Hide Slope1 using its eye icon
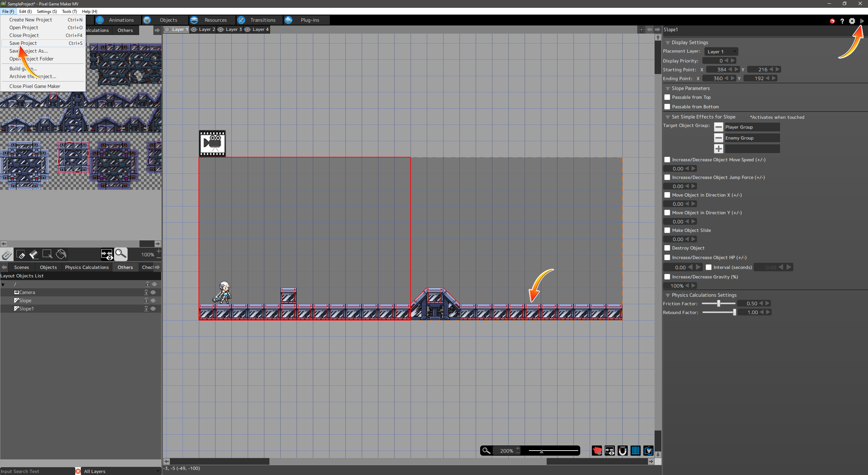This screenshot has height=475, width=868. click(x=153, y=309)
